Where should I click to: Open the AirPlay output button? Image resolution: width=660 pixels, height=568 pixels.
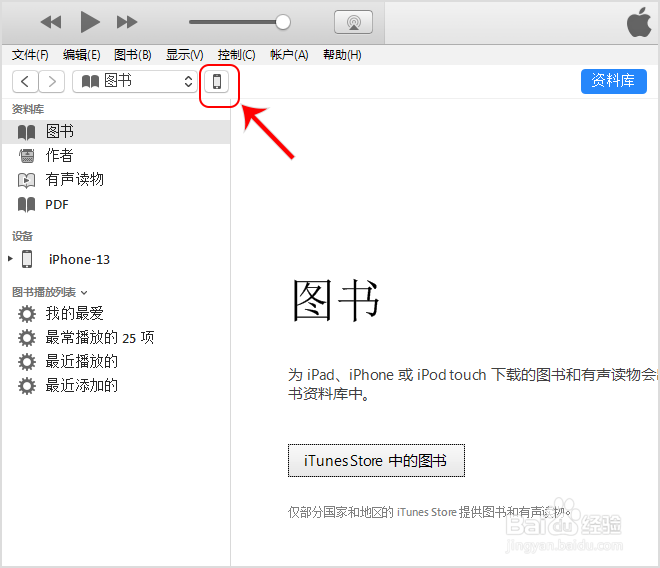click(353, 22)
